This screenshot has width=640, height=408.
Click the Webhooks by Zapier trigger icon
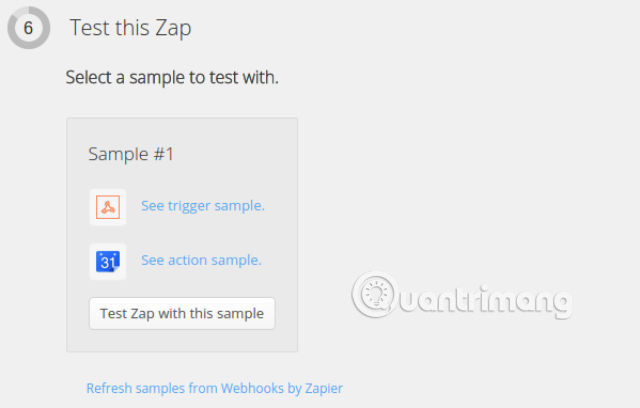pos(108,207)
